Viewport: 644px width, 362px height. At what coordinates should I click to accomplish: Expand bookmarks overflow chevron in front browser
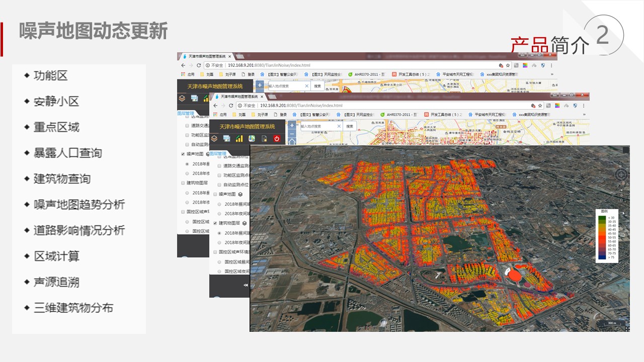point(584,115)
